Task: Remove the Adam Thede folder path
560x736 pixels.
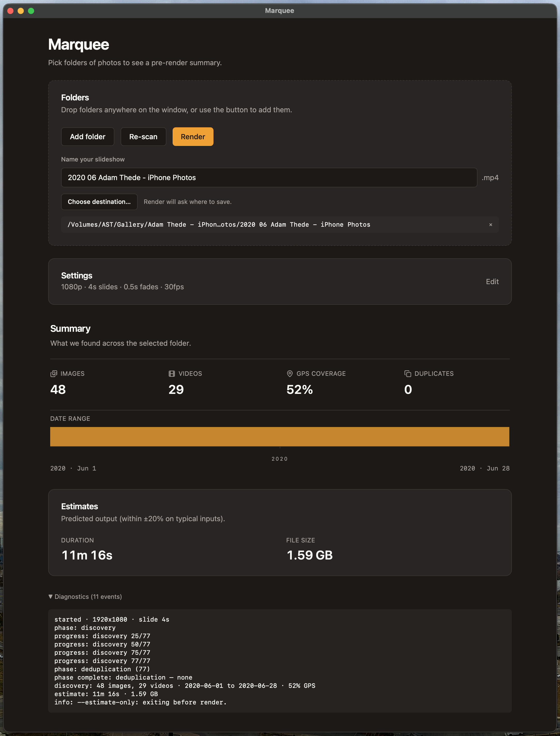Action: [490, 225]
